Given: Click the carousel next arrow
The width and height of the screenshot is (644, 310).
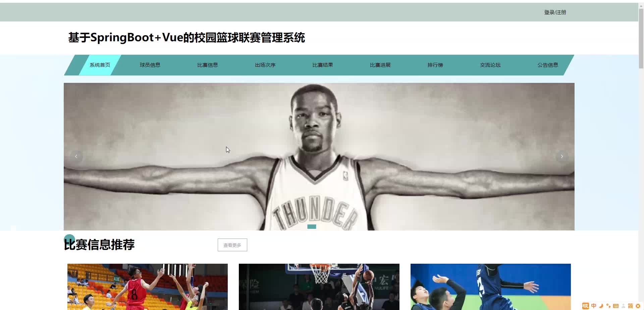Looking at the screenshot, I should point(562,156).
